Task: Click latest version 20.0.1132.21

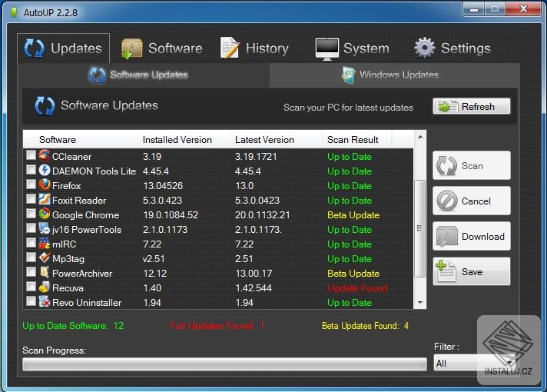Action: (x=262, y=215)
